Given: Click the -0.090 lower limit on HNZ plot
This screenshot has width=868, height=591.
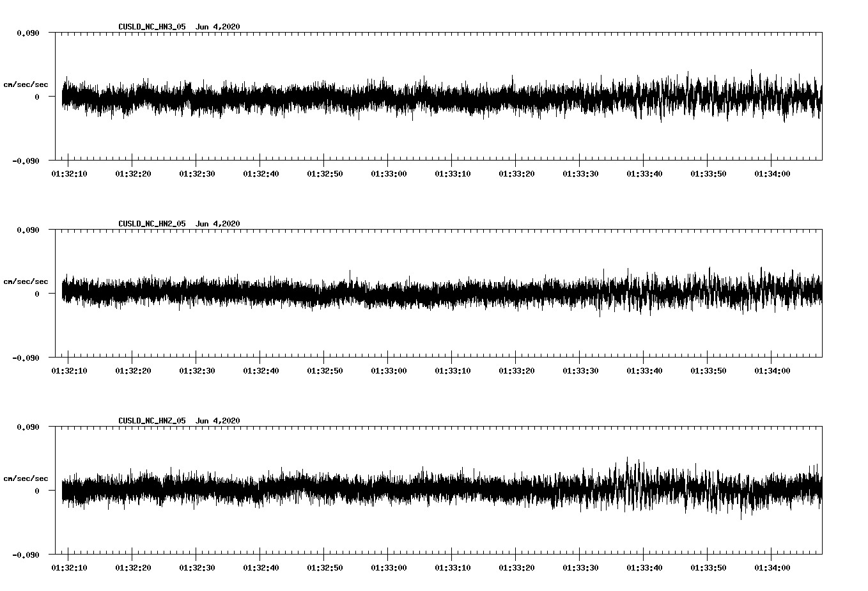Looking at the screenshot, I should click(x=26, y=555).
